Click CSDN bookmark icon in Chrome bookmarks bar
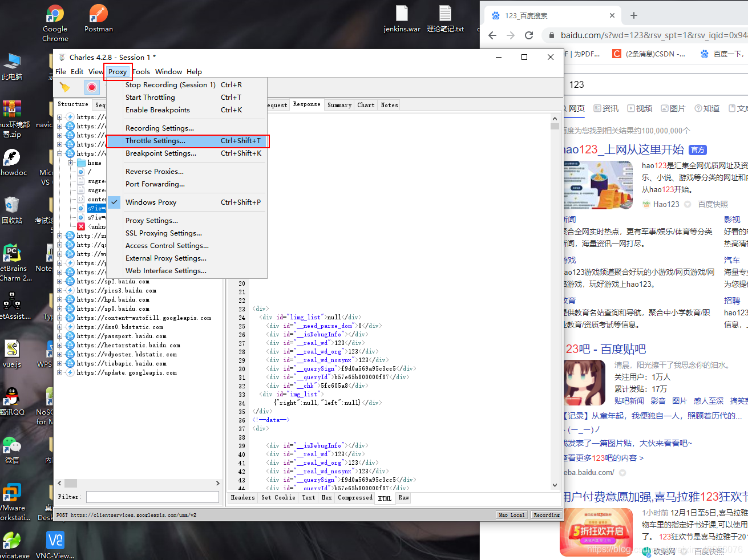 (x=617, y=54)
